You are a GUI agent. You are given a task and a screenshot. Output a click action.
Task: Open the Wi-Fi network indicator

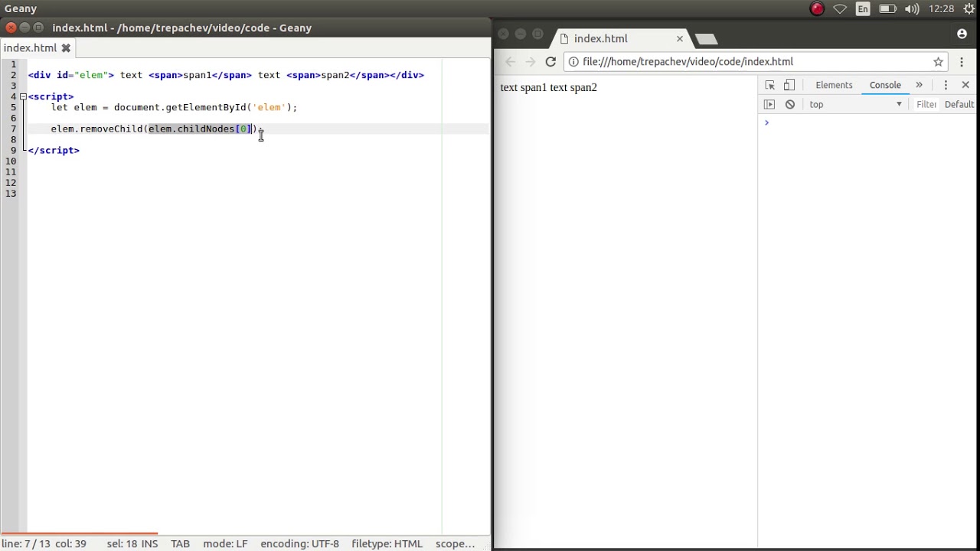tap(840, 9)
